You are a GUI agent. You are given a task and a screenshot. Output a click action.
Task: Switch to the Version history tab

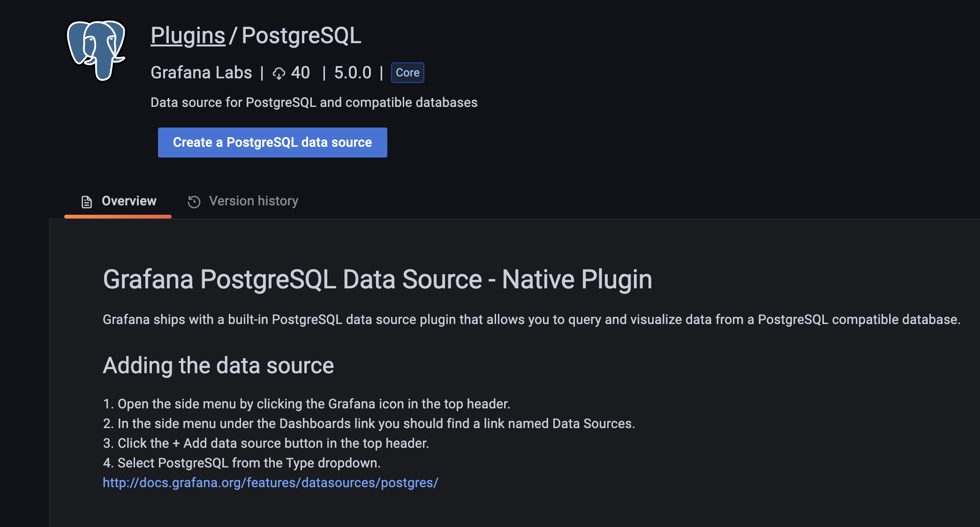253,201
